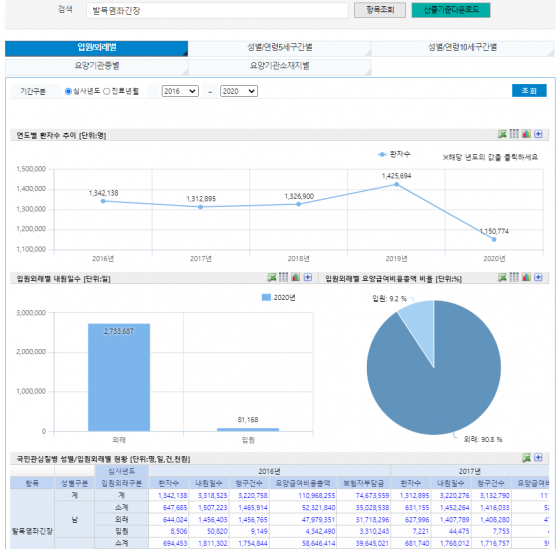The width and height of the screenshot is (560, 549).
Task: Expand the yearly patient trend chart panel
Action: point(538,134)
